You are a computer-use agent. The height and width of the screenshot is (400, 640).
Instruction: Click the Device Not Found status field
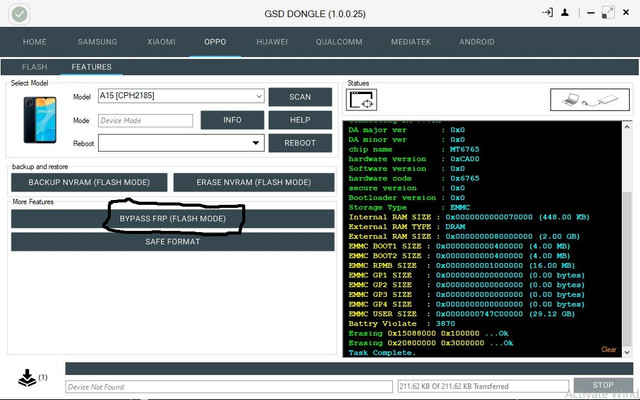[229, 387]
